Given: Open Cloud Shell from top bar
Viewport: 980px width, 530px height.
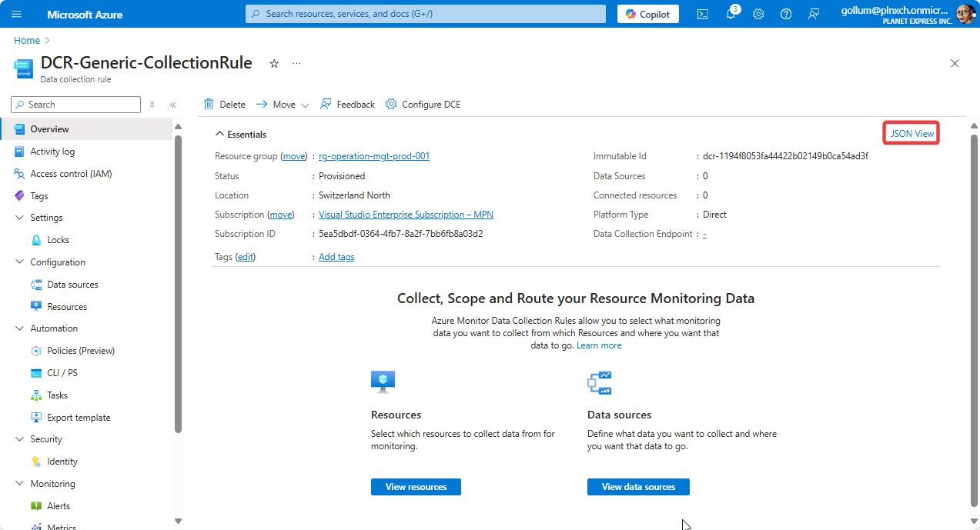Looking at the screenshot, I should [703, 14].
